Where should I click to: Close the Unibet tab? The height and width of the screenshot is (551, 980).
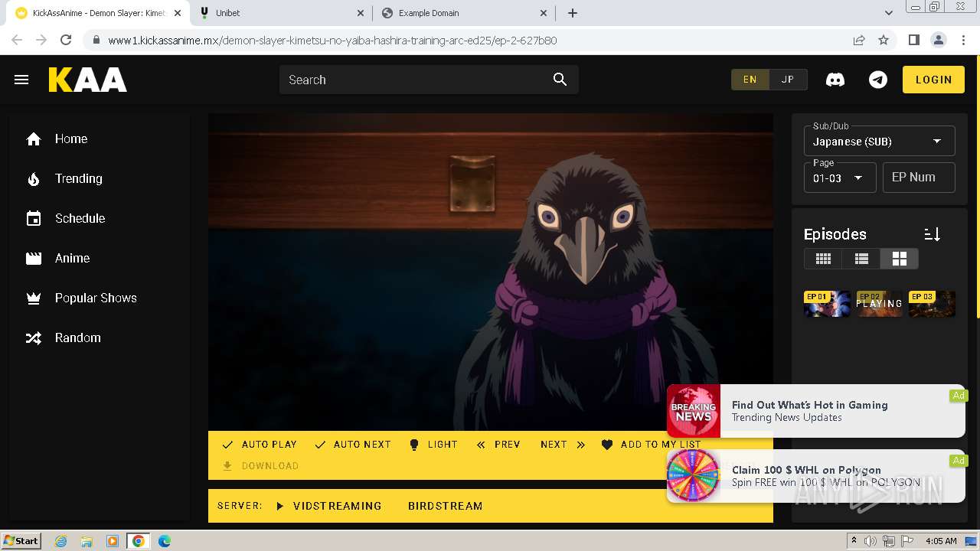click(361, 13)
